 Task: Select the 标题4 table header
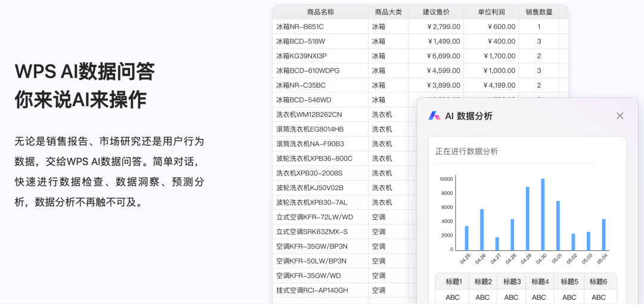pos(540,281)
